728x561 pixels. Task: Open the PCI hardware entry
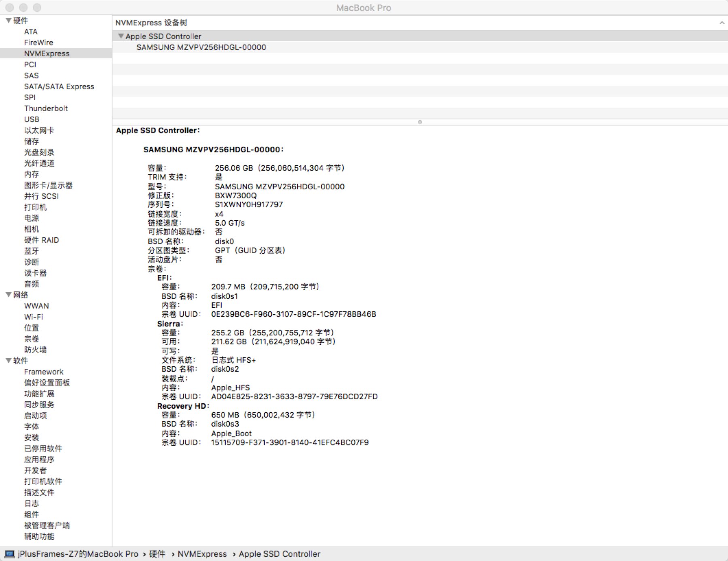(30, 64)
